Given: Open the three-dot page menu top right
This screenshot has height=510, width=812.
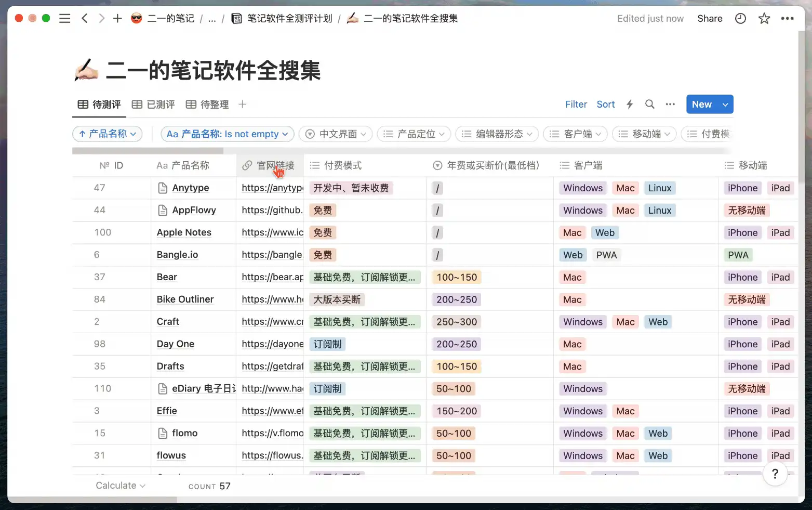Looking at the screenshot, I should click(787, 19).
